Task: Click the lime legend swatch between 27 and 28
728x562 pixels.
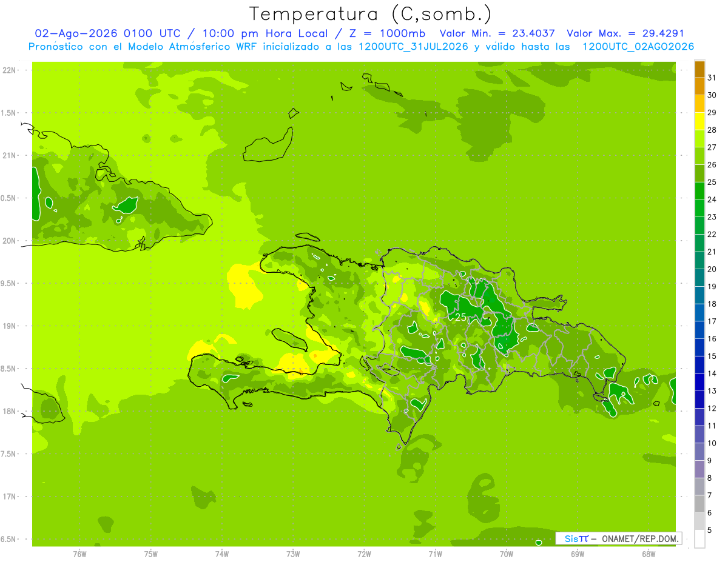Action: (699, 139)
